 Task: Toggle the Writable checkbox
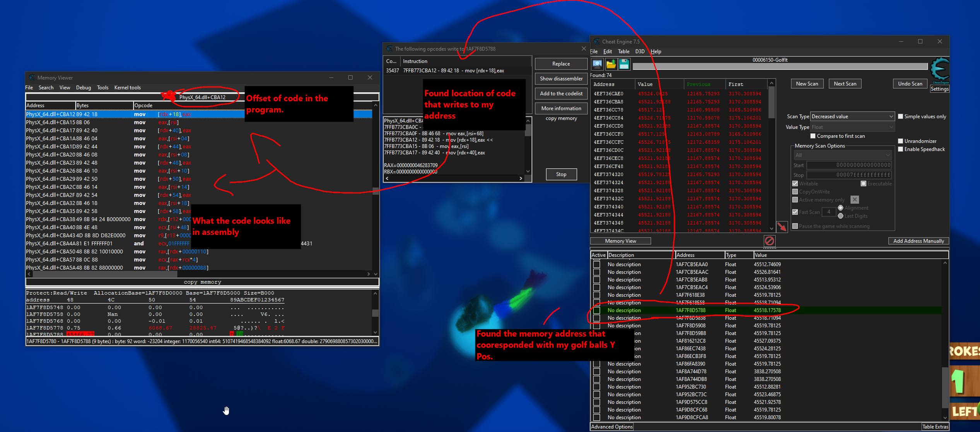[x=795, y=184]
